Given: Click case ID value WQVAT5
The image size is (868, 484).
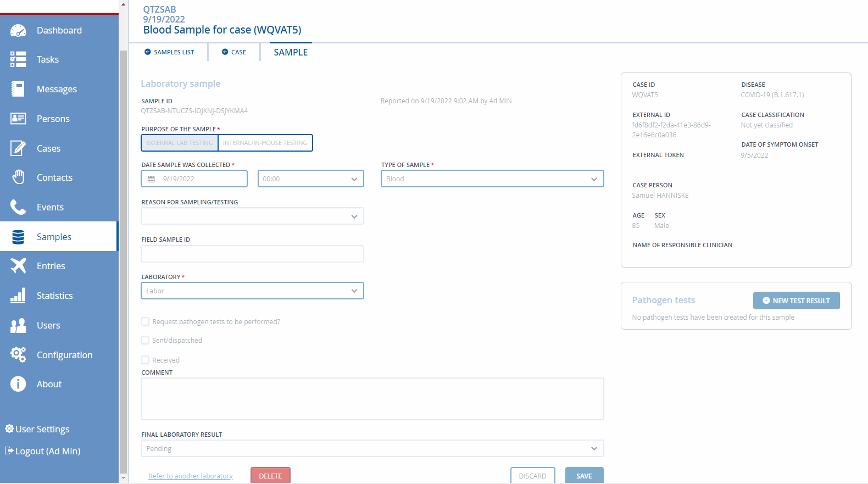Looking at the screenshot, I should point(645,95).
